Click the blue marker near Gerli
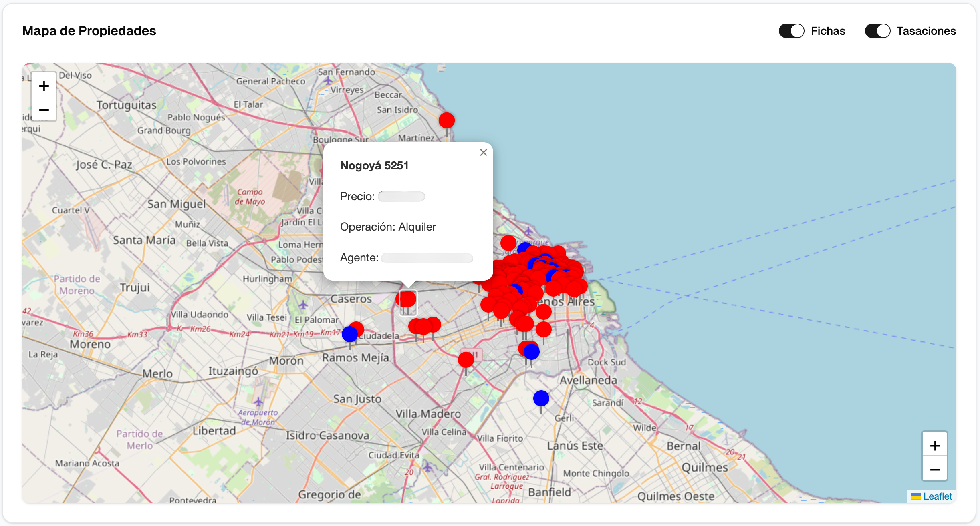The image size is (980, 526). pos(541,398)
